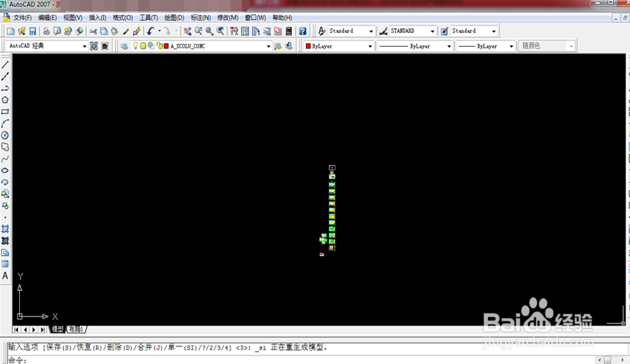This screenshot has width=630, height=364.
Task: Open the 格式(O) menu
Action: [123, 18]
